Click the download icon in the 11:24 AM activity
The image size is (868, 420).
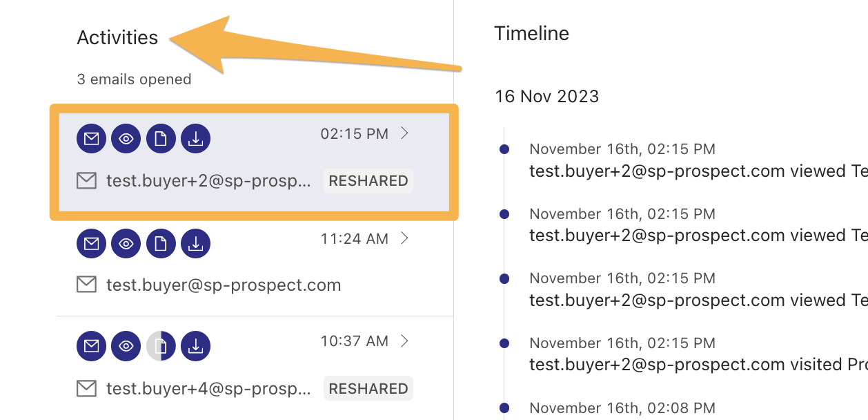coord(195,243)
